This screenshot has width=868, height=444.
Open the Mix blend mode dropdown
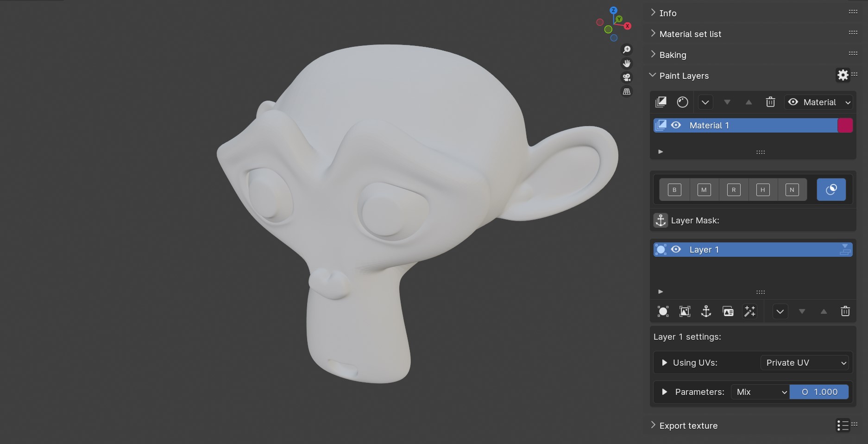[759, 392]
